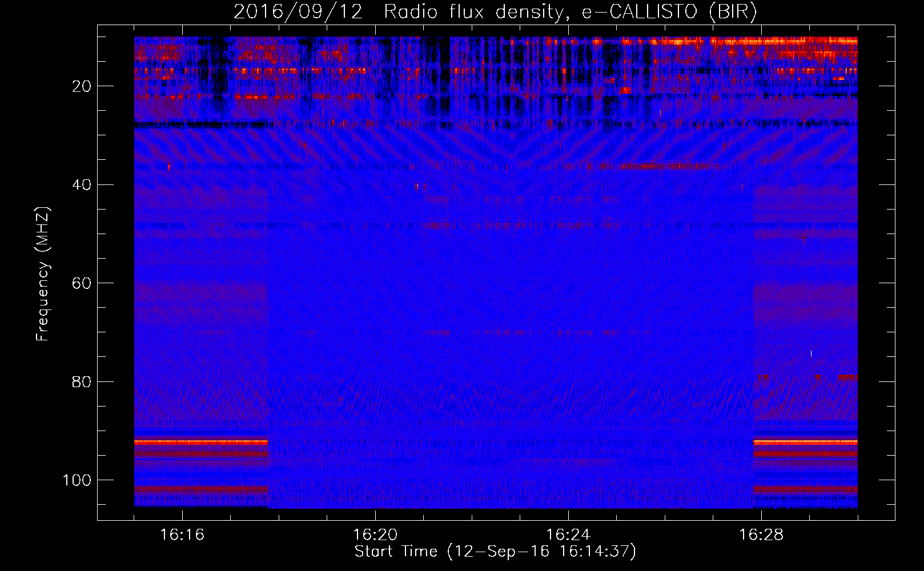This screenshot has height=571, width=924.
Task: Click the '16:24' time tick label
Action: pos(568,535)
